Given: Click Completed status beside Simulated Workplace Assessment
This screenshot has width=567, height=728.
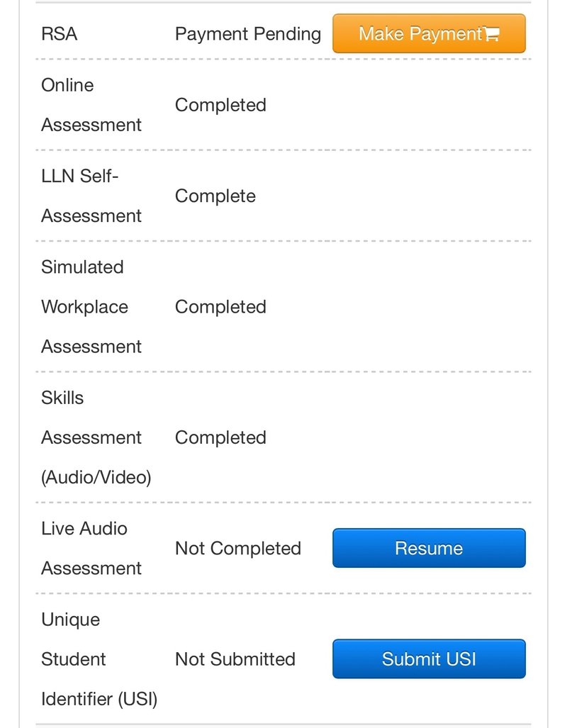Looking at the screenshot, I should [220, 307].
